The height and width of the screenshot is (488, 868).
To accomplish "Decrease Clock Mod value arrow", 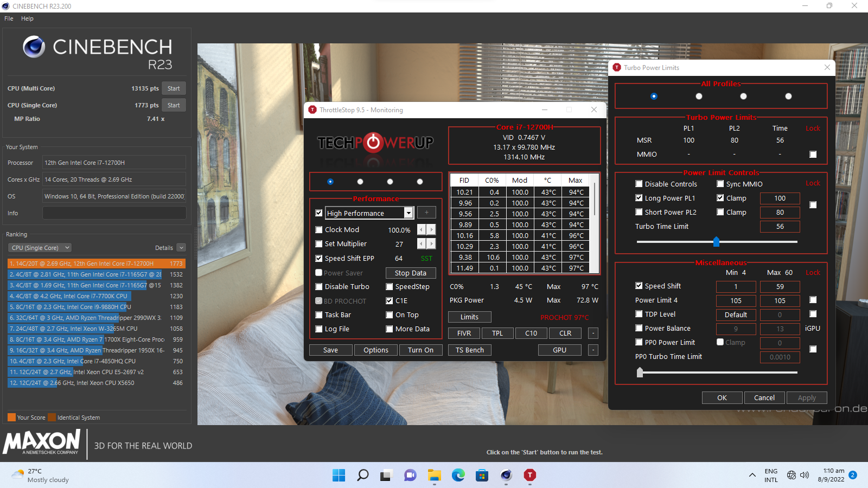I will coord(422,230).
